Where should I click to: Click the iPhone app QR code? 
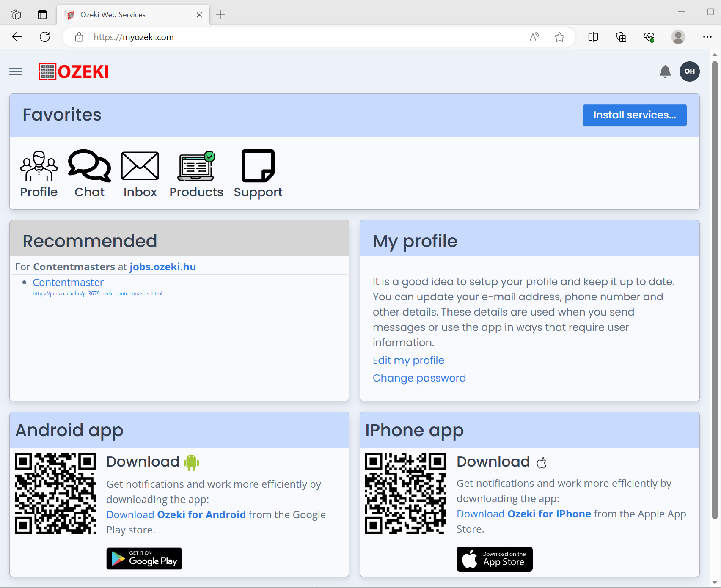pyautogui.click(x=406, y=494)
